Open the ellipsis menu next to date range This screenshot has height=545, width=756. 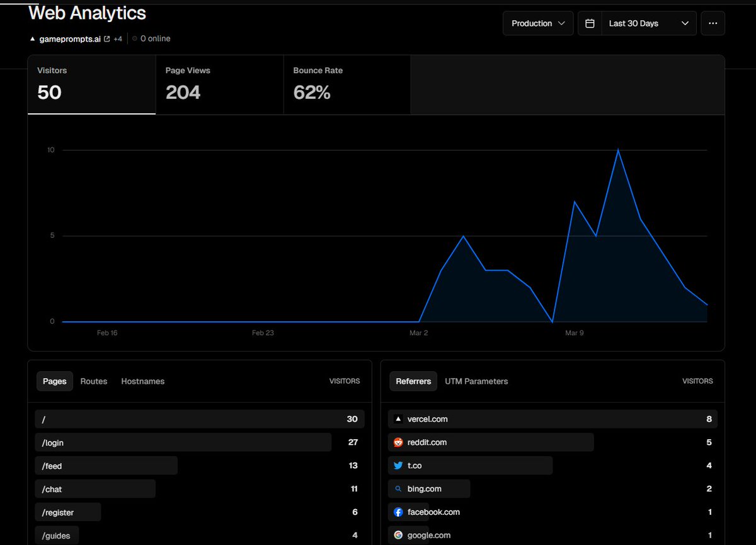pos(713,23)
